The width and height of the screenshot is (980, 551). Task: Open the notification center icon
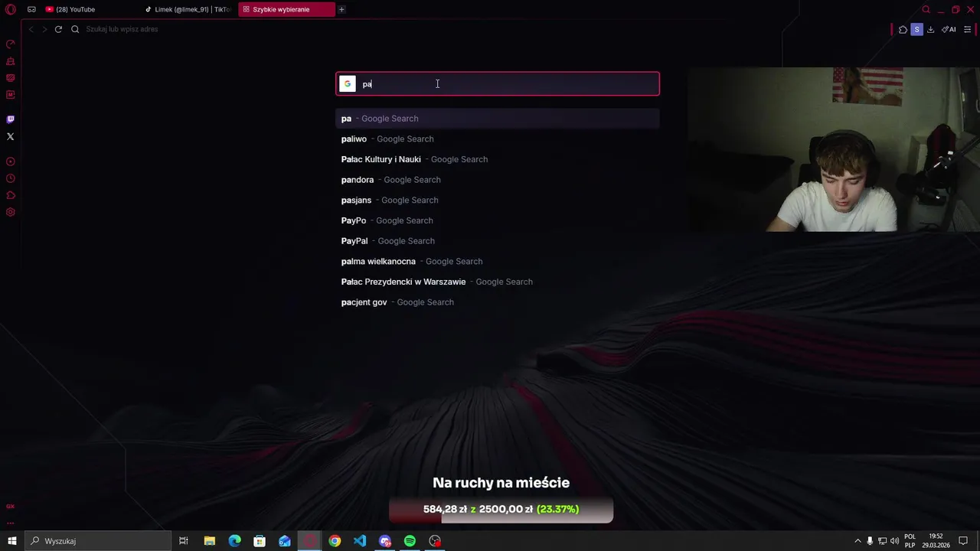point(963,541)
